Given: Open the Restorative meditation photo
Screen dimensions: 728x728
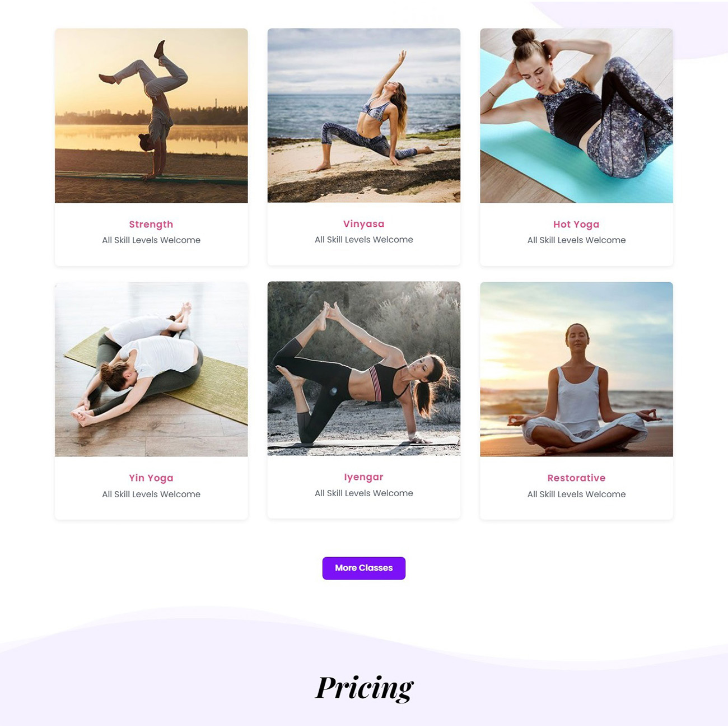Looking at the screenshot, I should point(577,369).
